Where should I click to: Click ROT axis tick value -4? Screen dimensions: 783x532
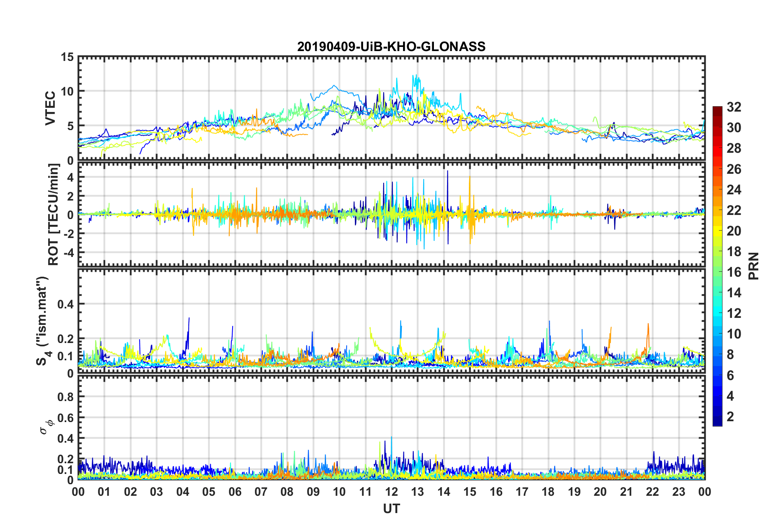tap(69, 252)
